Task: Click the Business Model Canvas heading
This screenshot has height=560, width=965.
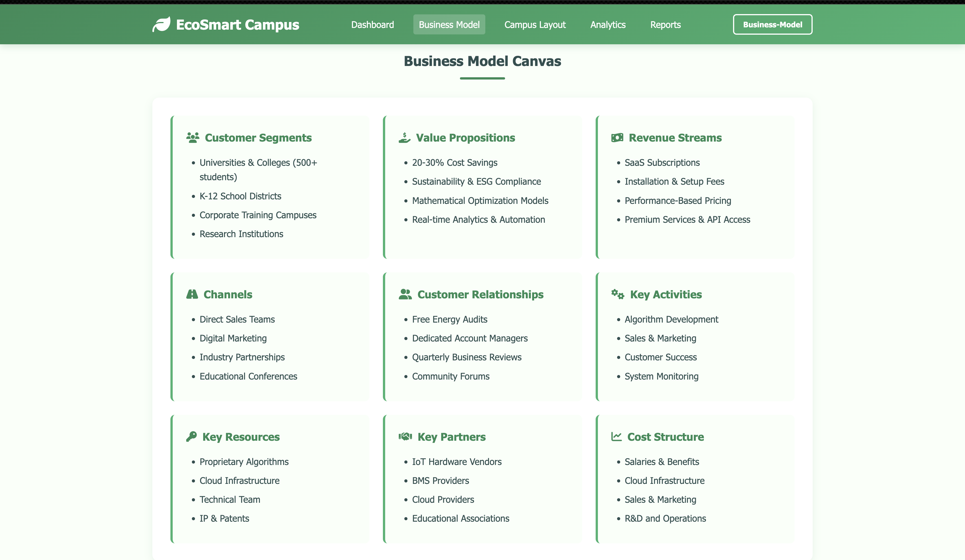Action: click(482, 61)
